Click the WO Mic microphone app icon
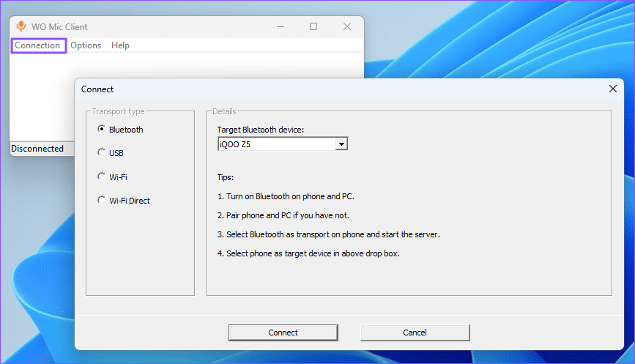635x364 pixels. coord(21,26)
